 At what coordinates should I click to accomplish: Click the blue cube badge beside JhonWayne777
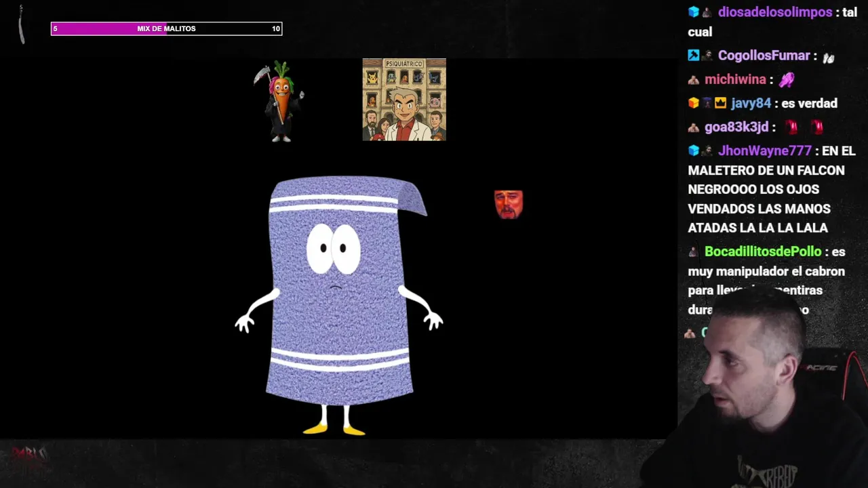click(x=693, y=150)
